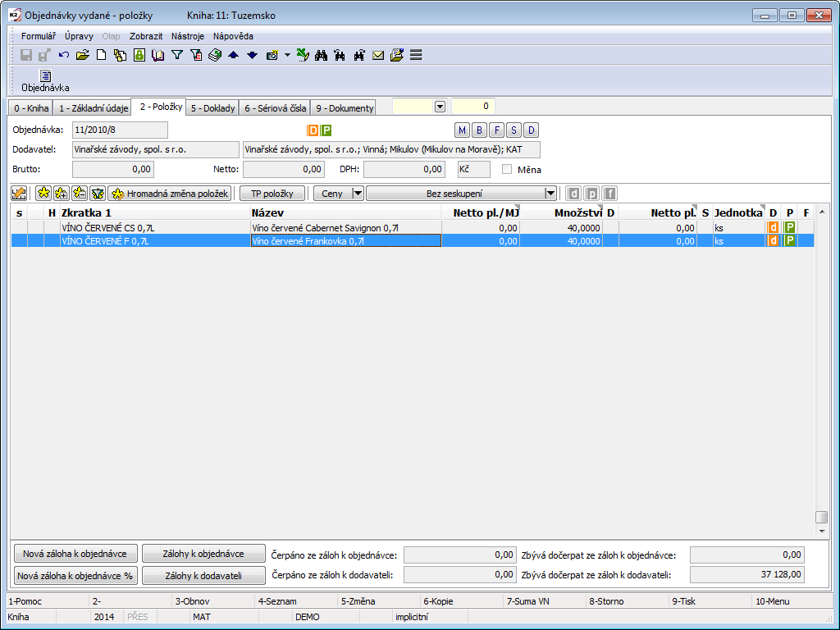Select row VÍNO ČERVENÉ CS 0,7L

(413, 228)
